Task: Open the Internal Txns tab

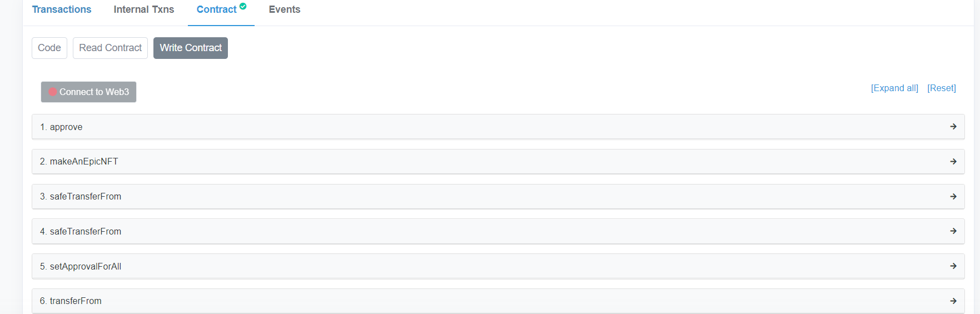Action: (x=144, y=9)
